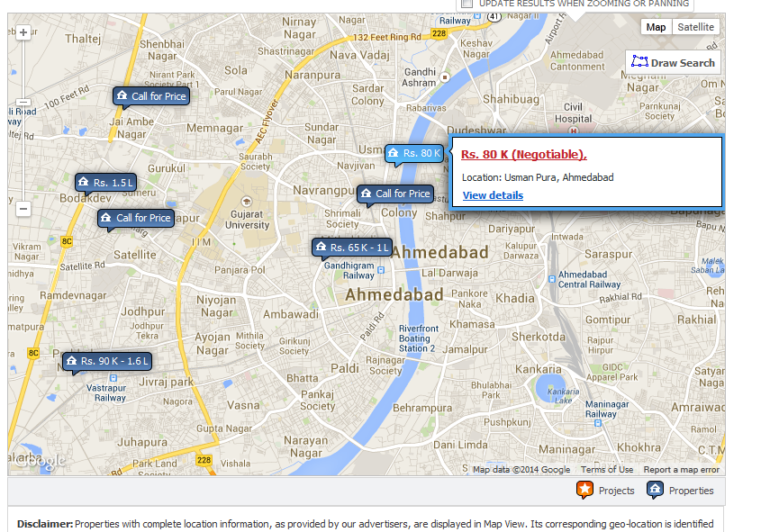This screenshot has width=770, height=532.
Task: Activate the Draw Search button
Action: pos(673,62)
